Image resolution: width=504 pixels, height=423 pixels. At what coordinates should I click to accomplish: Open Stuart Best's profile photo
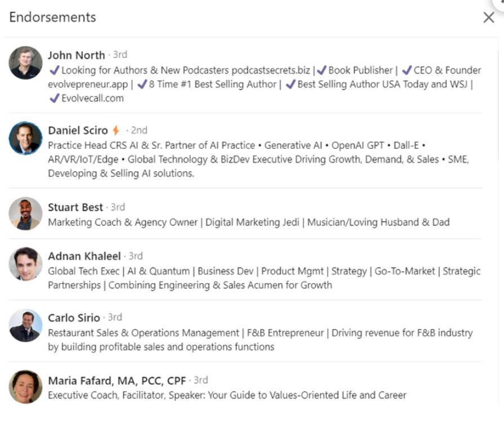tap(25, 213)
